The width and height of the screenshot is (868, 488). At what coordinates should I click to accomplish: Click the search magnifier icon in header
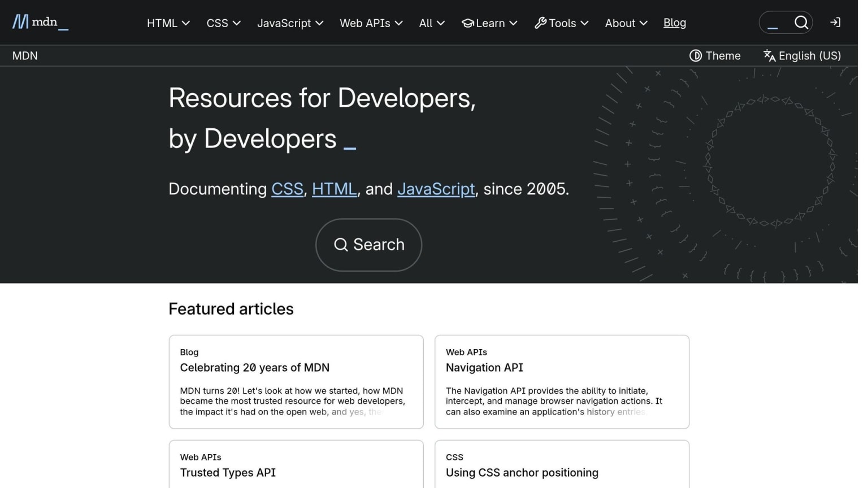[x=801, y=23]
